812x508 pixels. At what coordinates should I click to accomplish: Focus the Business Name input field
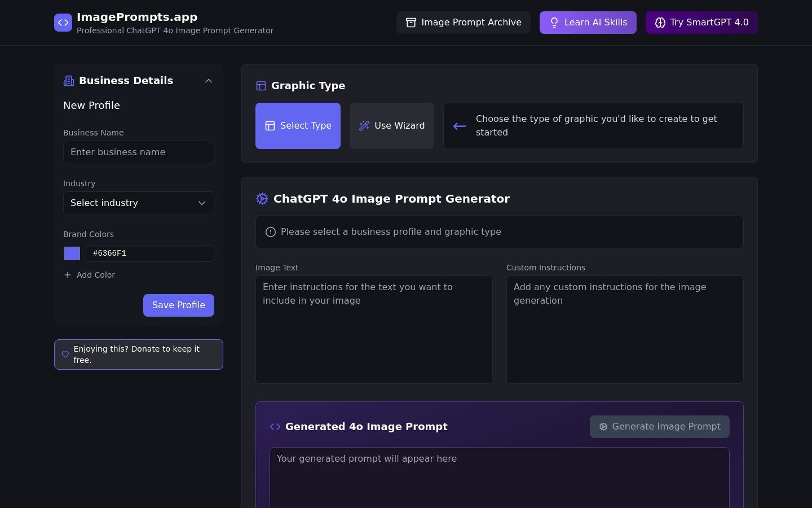[x=139, y=152]
